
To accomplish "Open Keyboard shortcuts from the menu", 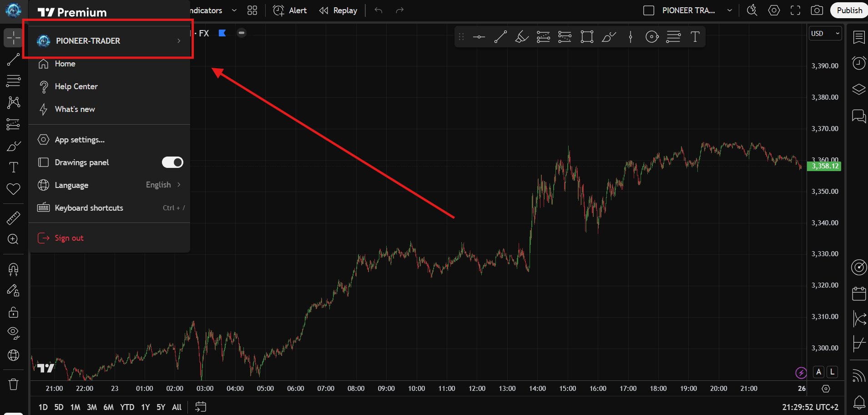I will click(109, 208).
